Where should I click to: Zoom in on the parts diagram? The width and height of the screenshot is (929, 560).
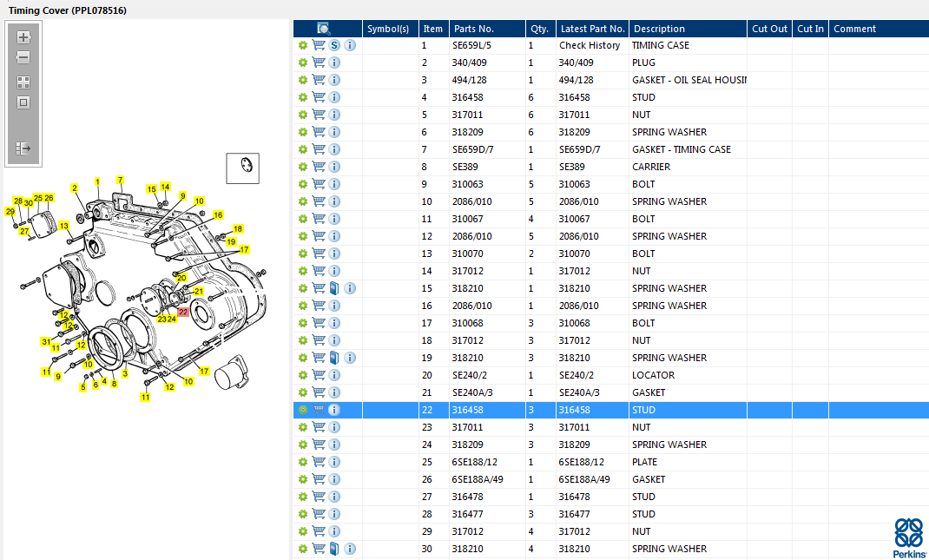(x=23, y=37)
